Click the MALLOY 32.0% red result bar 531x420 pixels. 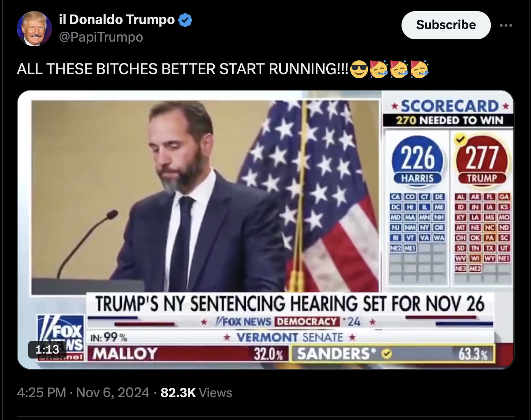pos(188,354)
